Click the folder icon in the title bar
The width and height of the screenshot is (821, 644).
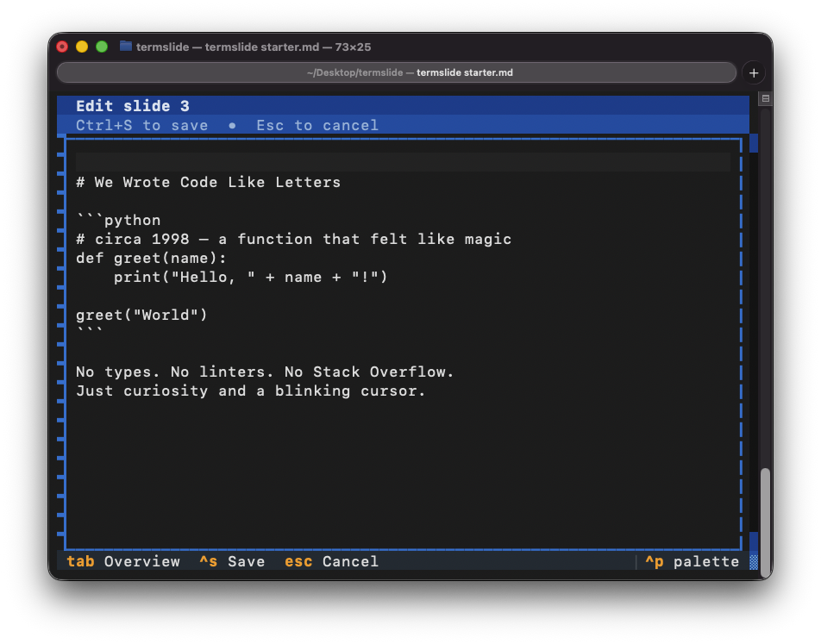[x=126, y=46]
